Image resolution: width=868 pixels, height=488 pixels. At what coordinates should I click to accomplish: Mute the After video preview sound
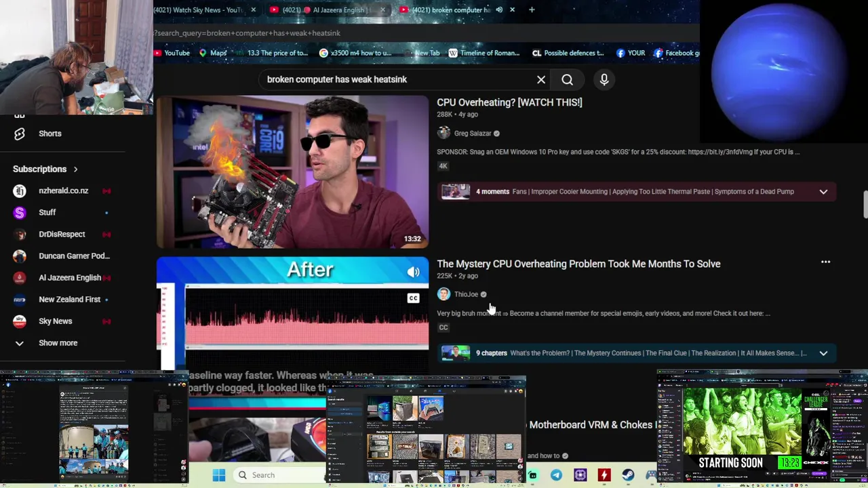coord(413,272)
